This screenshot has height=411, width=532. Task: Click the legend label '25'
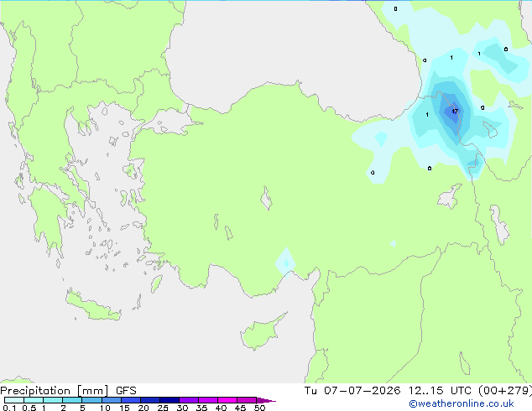coord(163,408)
